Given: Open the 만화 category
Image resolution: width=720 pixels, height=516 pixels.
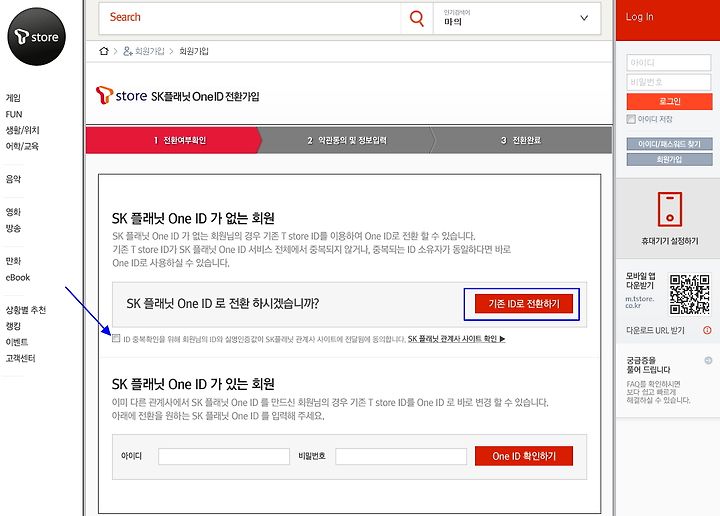Looking at the screenshot, I should [x=13, y=261].
